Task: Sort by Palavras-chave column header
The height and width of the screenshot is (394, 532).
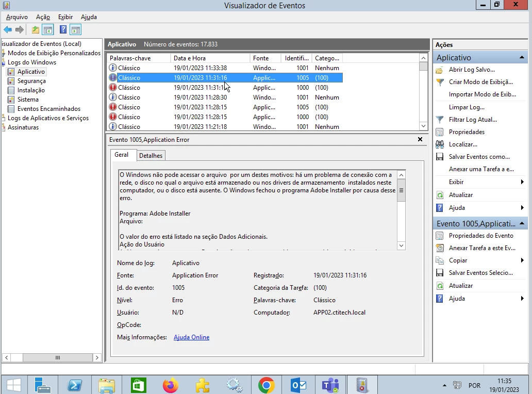Action: (139, 58)
